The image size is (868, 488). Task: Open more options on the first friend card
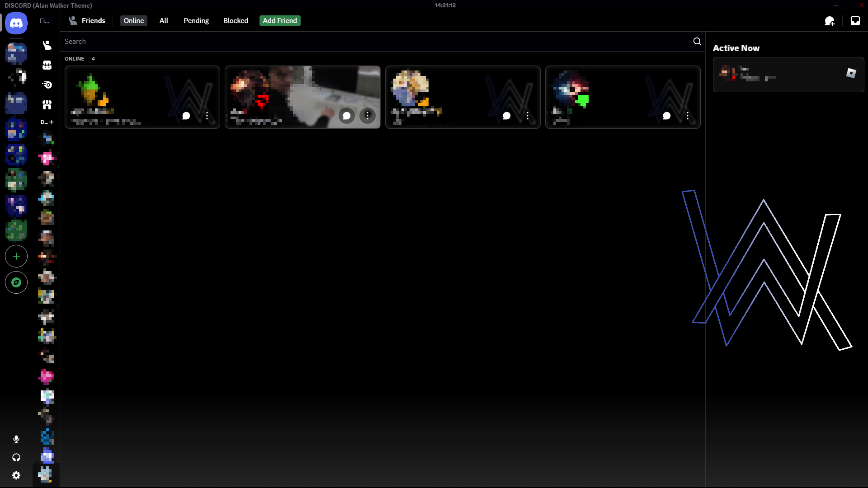point(208,116)
